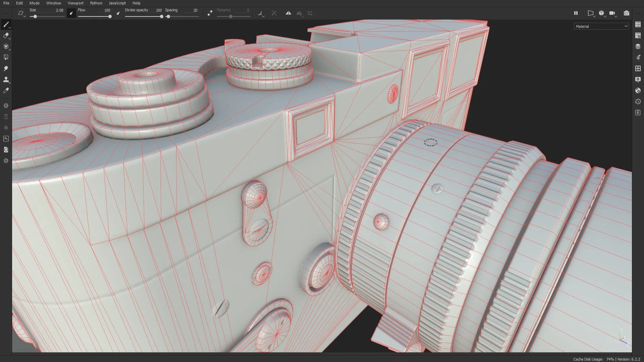Select the Eraser tool

coord(6,36)
